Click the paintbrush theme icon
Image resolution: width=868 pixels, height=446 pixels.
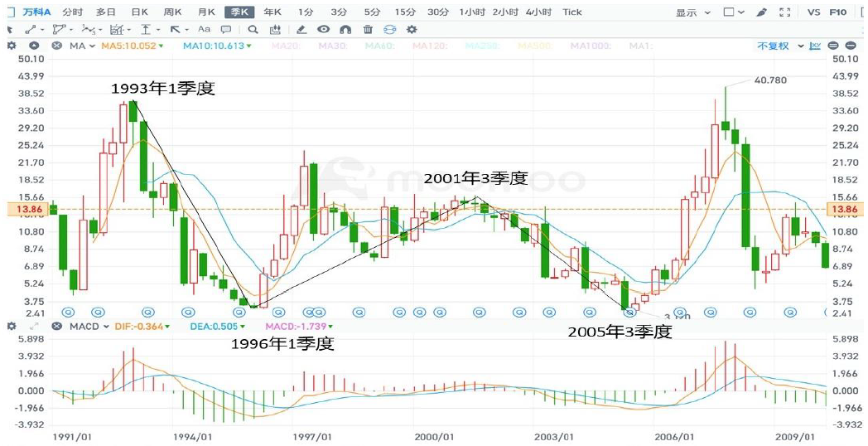761,12
